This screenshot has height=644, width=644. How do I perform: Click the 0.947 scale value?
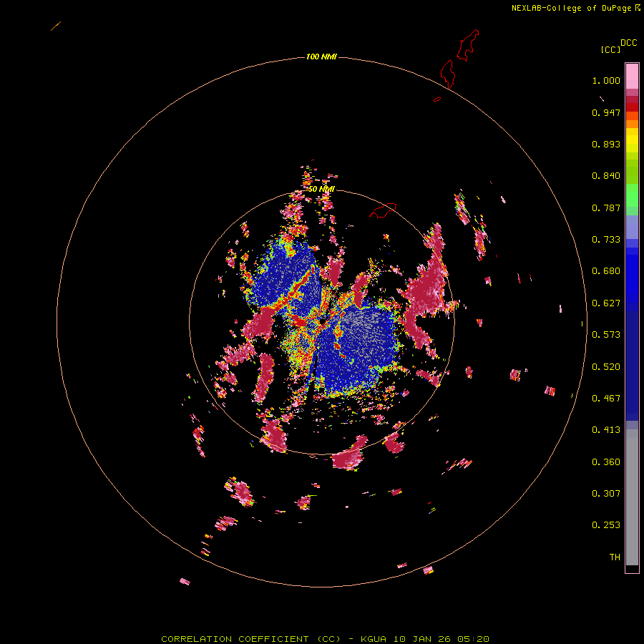[x=606, y=112]
